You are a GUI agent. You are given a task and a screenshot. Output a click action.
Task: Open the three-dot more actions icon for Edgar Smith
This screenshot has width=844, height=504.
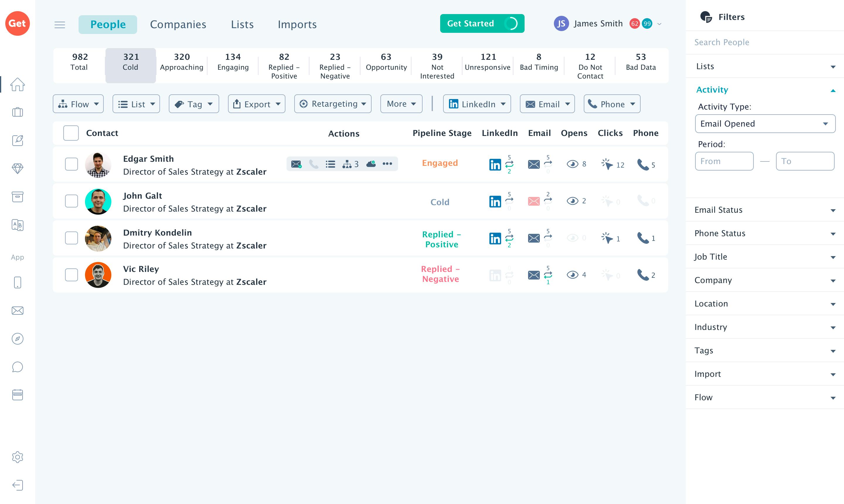pos(387,164)
